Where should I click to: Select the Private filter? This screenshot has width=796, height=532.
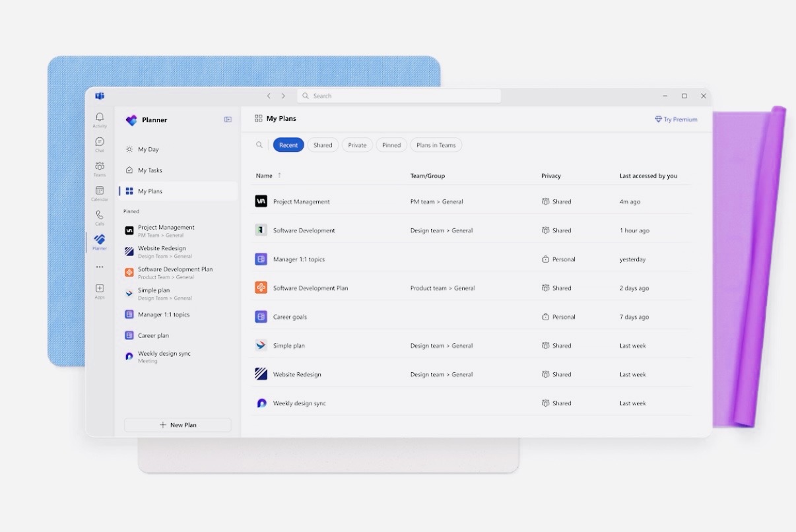coord(357,145)
